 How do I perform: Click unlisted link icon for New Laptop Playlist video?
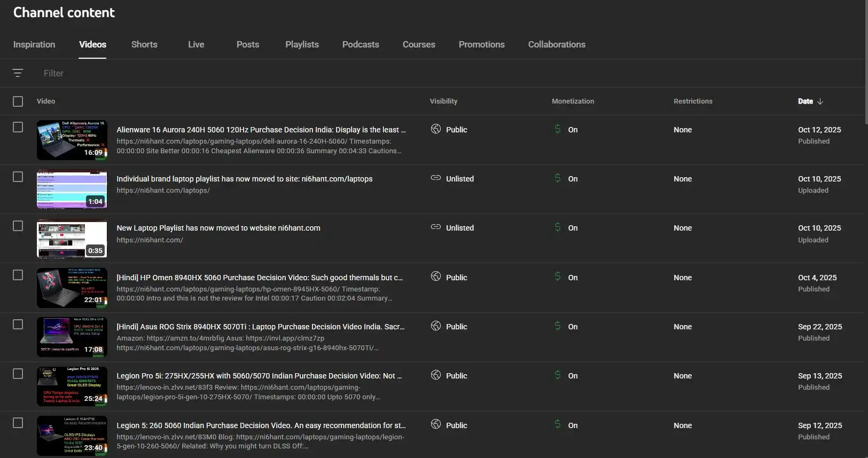(436, 227)
